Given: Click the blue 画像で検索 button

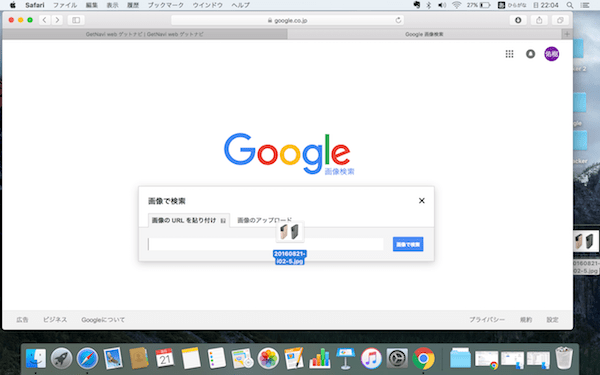Looking at the screenshot, I should click(x=408, y=244).
